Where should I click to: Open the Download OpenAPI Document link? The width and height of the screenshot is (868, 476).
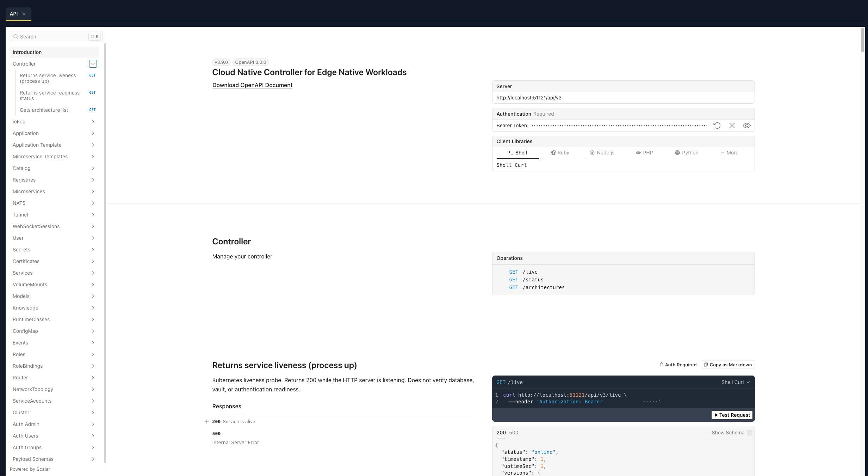point(252,85)
